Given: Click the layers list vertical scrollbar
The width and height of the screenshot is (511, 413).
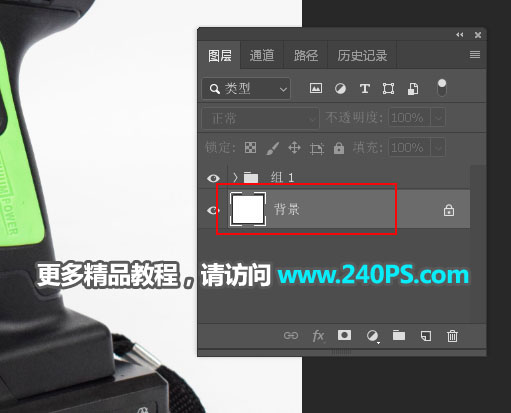Looking at the screenshot, I should coord(478,243).
